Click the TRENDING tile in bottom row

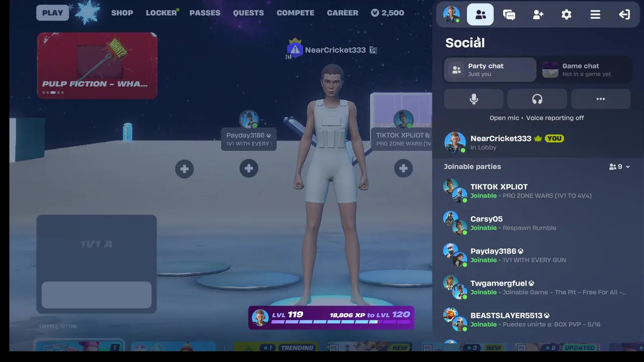[x=276, y=347]
